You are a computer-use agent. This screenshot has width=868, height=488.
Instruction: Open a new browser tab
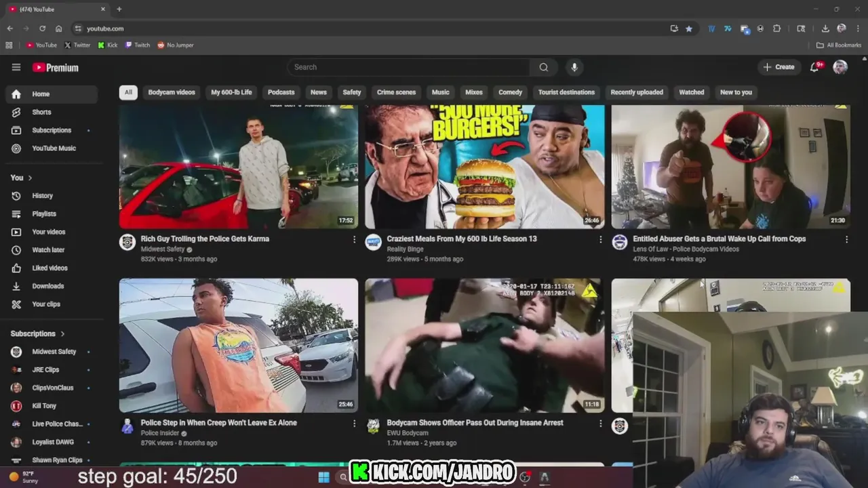[119, 9]
